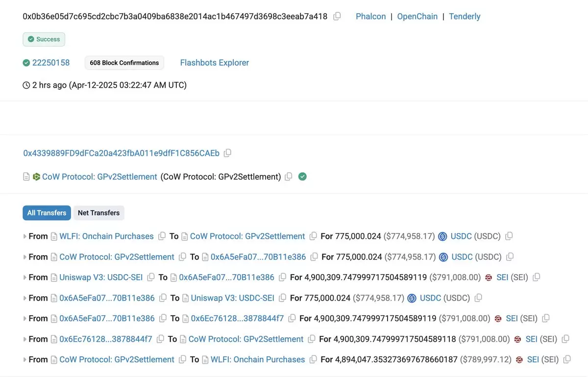Copy GPv2Settlement receiver address in first transfer row

pyautogui.click(x=313, y=236)
